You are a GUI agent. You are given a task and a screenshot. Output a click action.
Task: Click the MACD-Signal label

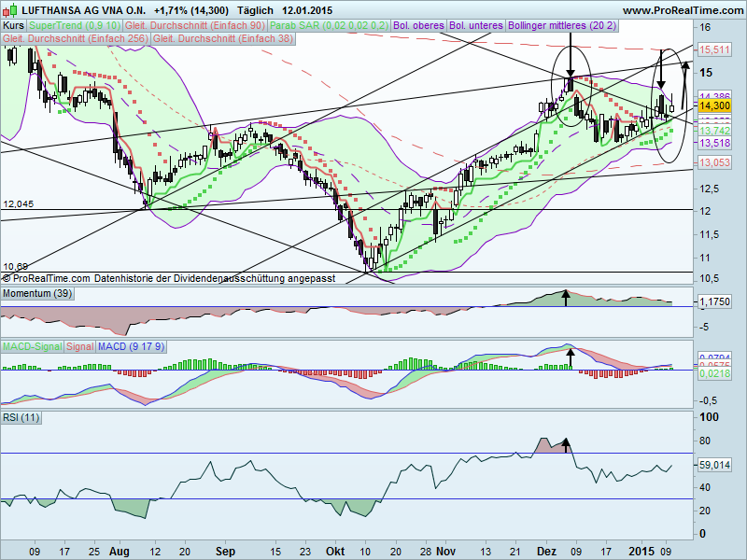(x=33, y=346)
